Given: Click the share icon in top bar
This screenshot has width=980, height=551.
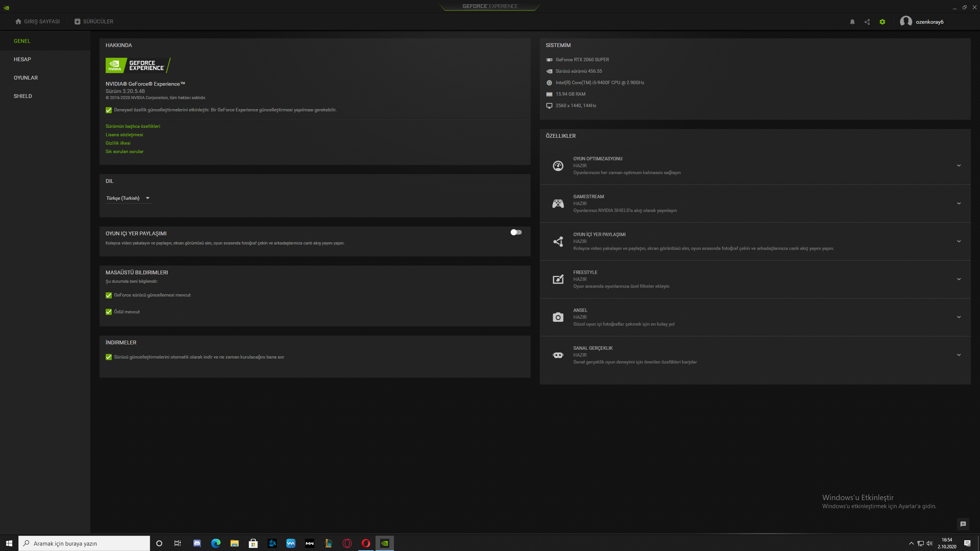Looking at the screenshot, I should pyautogui.click(x=867, y=22).
